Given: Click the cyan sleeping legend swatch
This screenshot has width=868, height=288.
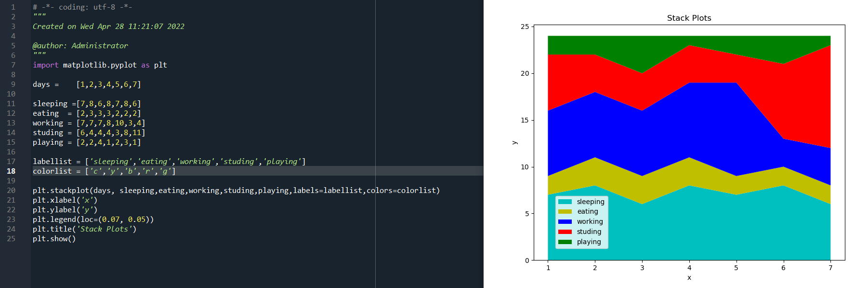Looking at the screenshot, I should pos(565,202).
